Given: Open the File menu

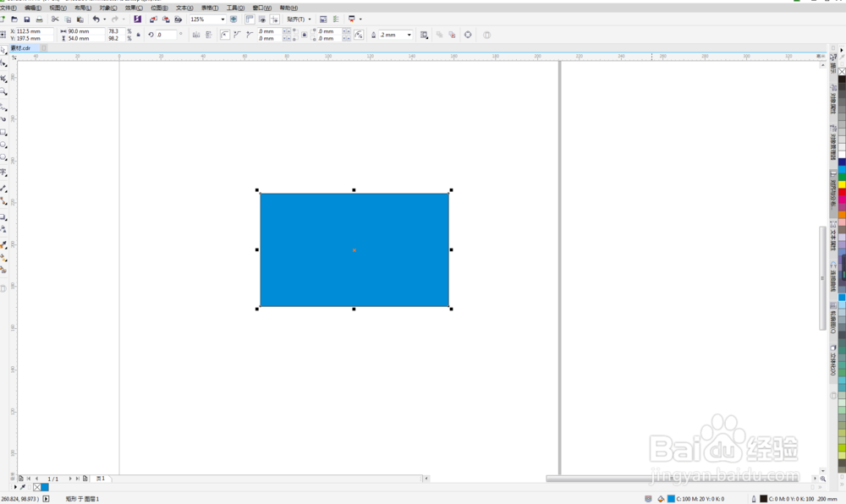Looking at the screenshot, I should point(8,8).
